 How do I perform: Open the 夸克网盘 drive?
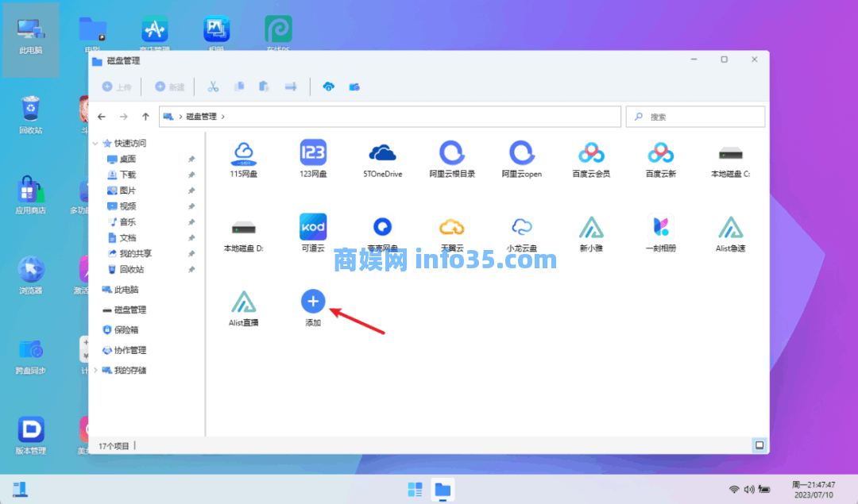point(382,233)
